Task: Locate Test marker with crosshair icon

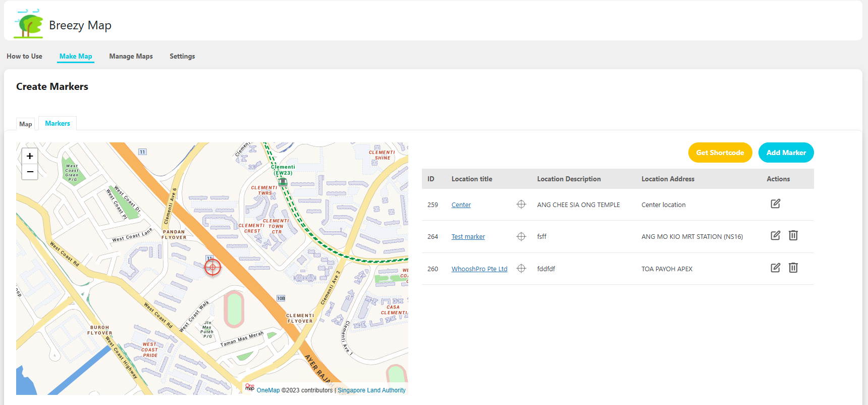Action: (521, 236)
